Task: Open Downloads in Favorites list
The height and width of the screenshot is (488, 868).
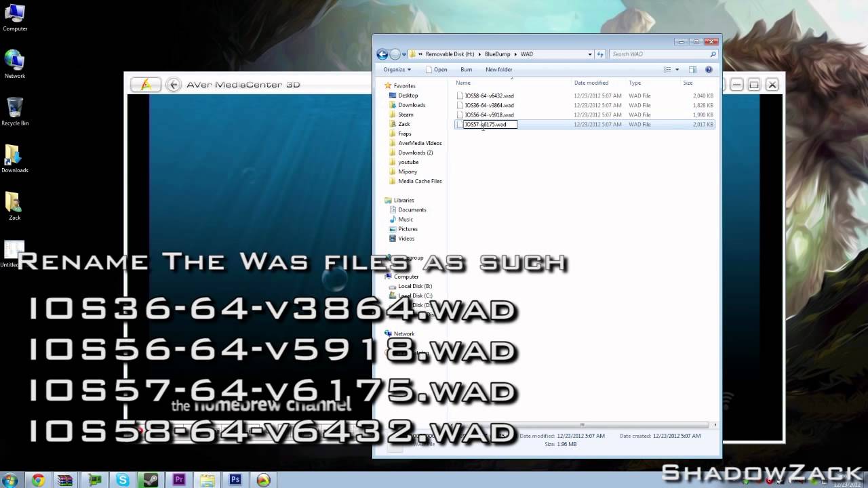Action: tap(412, 105)
